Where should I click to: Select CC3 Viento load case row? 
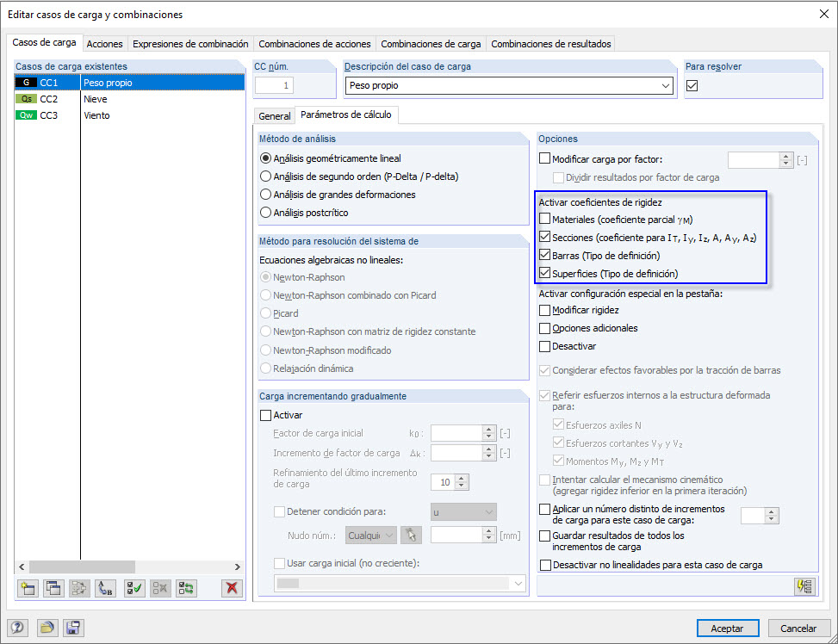(129, 115)
